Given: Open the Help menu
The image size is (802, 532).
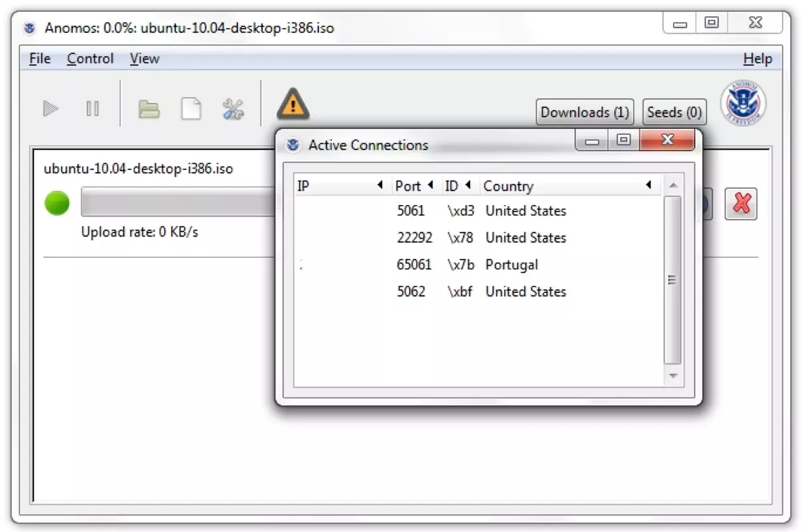Looking at the screenshot, I should click(757, 59).
